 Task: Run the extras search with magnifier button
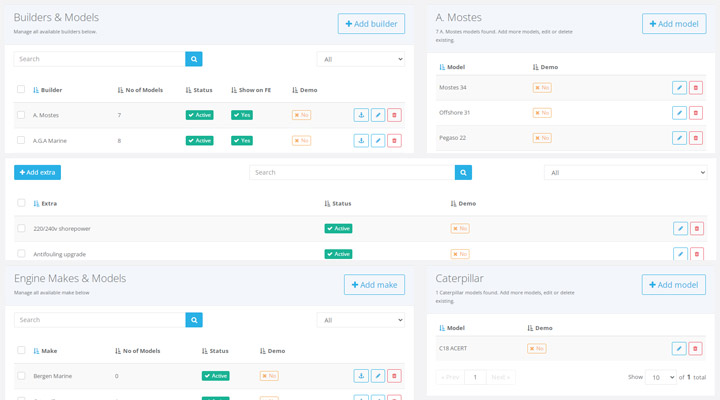coord(463,172)
